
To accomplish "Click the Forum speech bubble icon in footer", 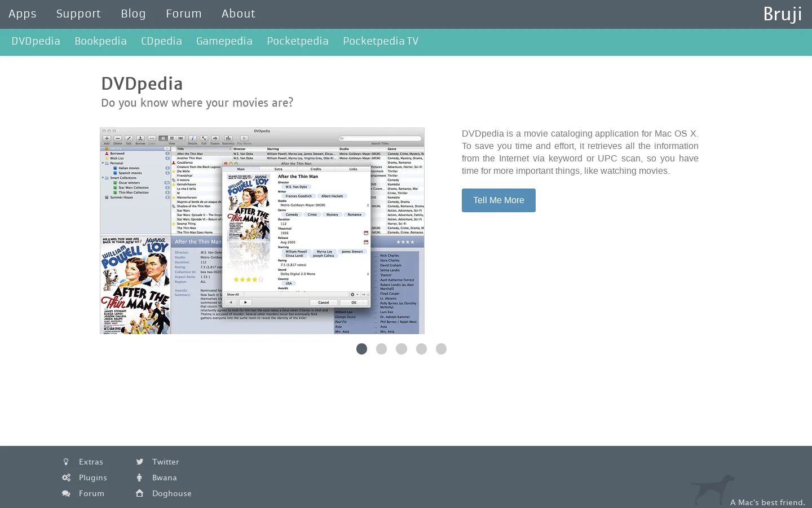I will tap(66, 493).
